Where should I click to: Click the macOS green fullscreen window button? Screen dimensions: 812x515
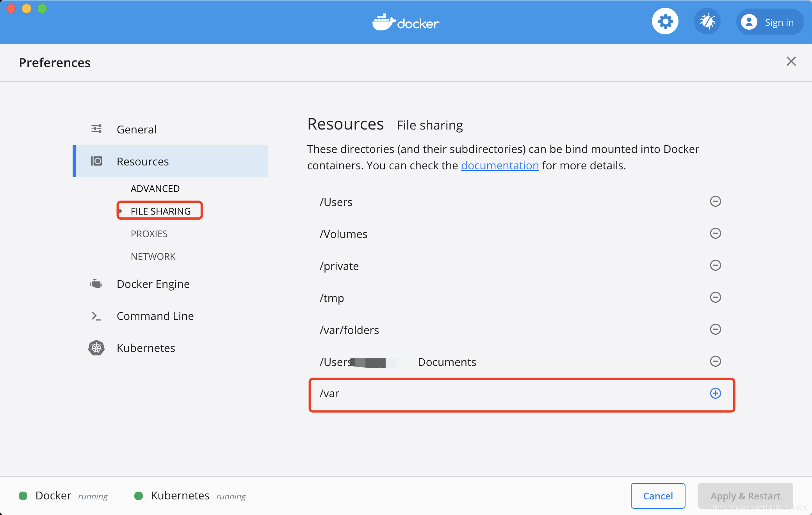pyautogui.click(x=42, y=9)
